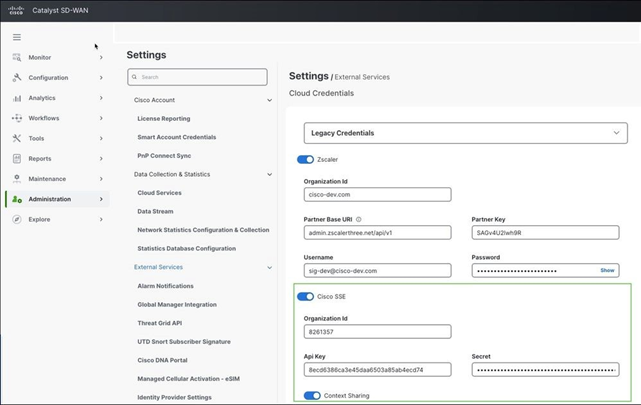Select the Configuration wrench icon

[x=17, y=78]
